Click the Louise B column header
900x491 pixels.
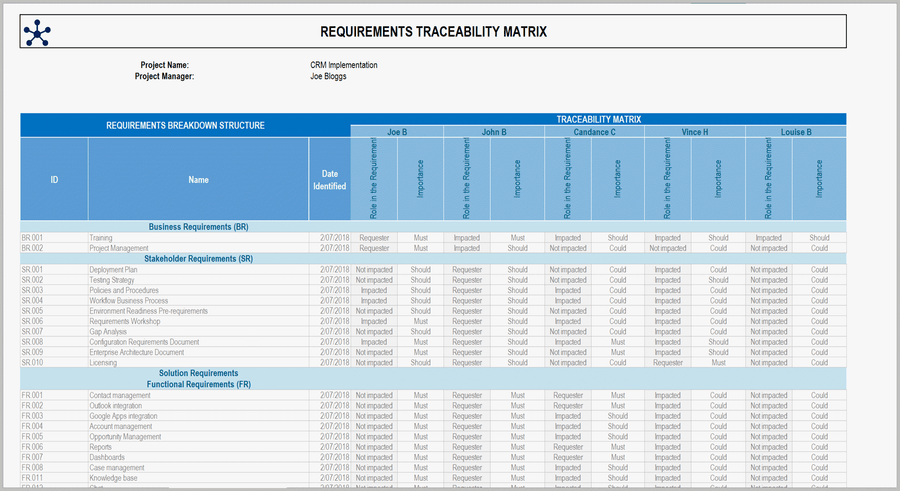tap(795, 131)
